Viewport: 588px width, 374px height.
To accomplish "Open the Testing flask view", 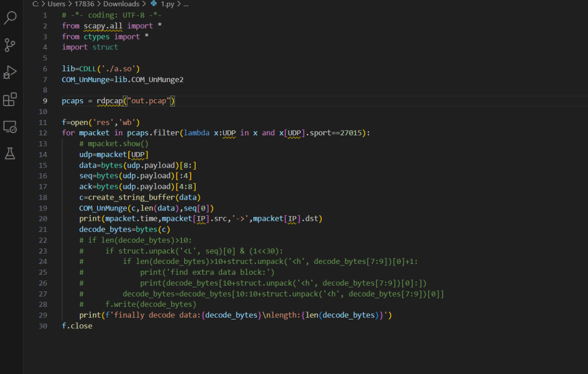I will (10, 153).
